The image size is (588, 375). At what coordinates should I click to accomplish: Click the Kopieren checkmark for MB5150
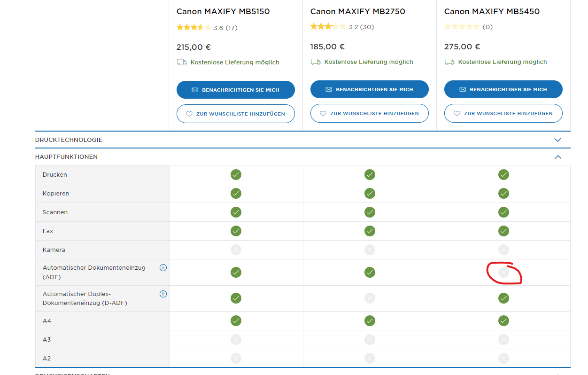pos(236,194)
